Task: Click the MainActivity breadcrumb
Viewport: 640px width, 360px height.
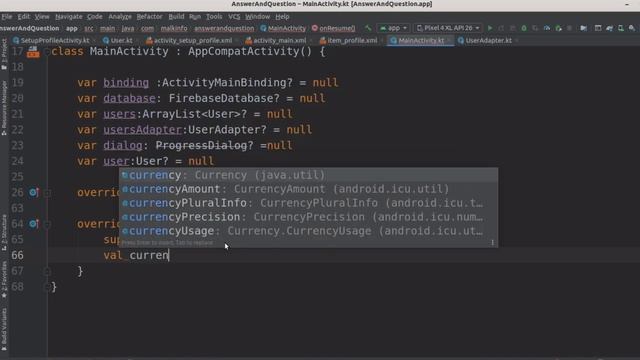Action: (283, 28)
